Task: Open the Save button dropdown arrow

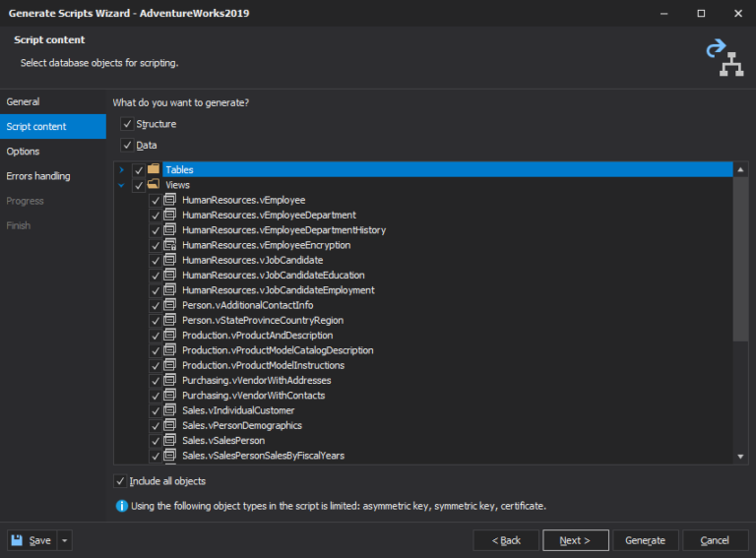Action: click(x=65, y=540)
